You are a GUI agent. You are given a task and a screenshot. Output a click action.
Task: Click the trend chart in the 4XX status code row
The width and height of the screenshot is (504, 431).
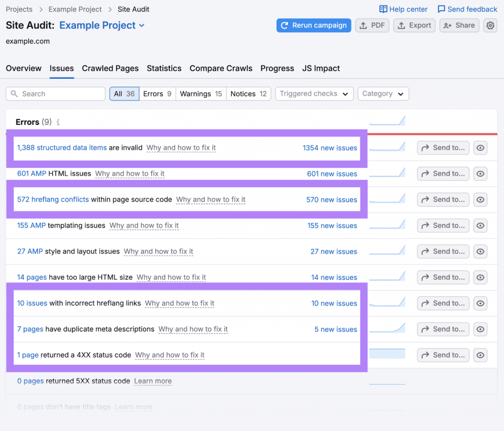(x=387, y=354)
